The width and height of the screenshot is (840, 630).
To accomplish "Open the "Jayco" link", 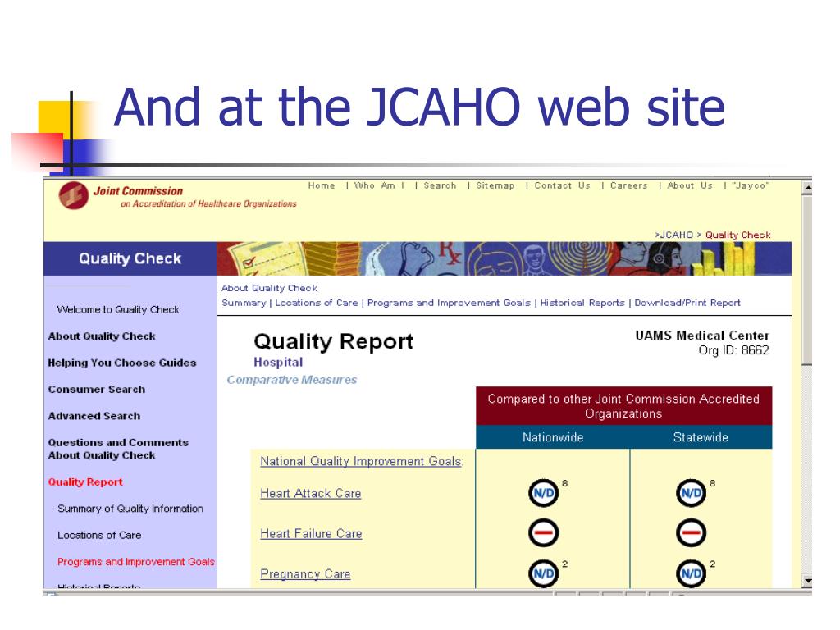I will click(x=751, y=185).
